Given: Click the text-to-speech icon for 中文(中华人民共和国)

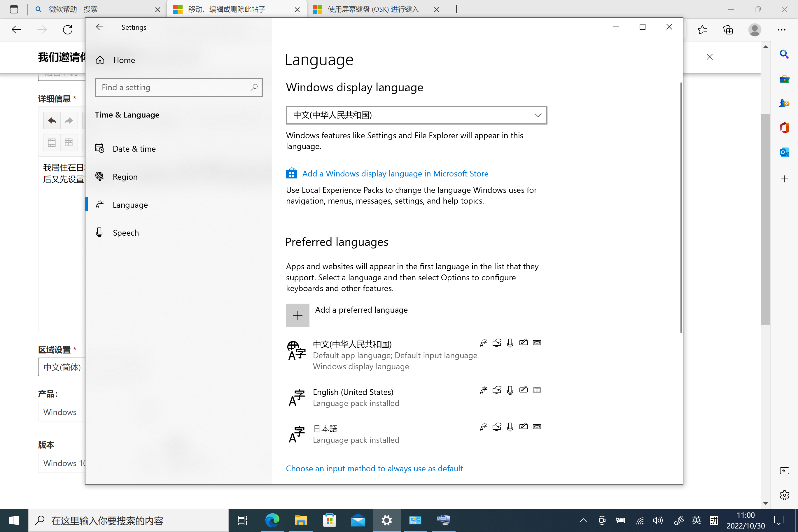Looking at the screenshot, I should click(497, 343).
